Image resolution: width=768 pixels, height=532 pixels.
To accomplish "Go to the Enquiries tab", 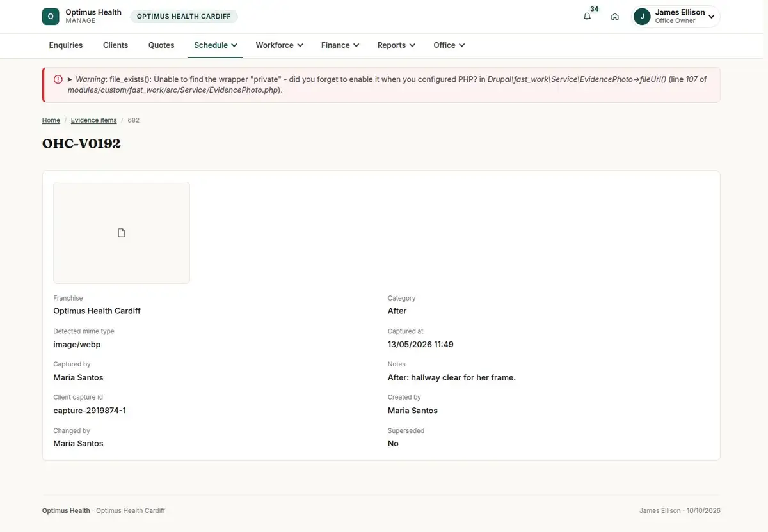I will tap(66, 45).
